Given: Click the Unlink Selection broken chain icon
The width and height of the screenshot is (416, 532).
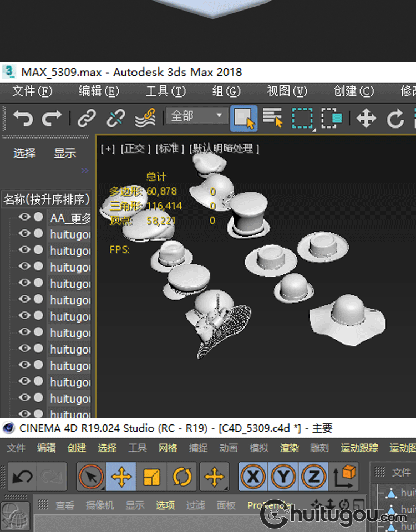Looking at the screenshot, I should [116, 119].
